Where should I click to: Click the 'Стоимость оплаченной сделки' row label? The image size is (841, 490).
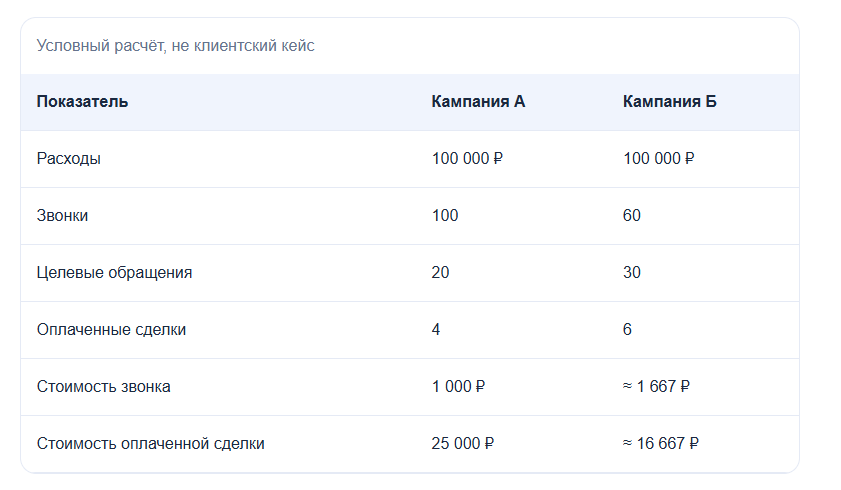(151, 444)
